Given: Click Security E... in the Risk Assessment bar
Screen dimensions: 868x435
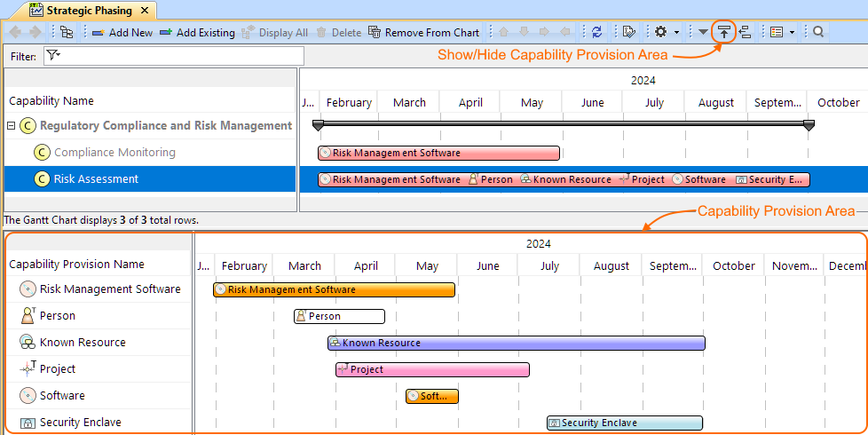Looking at the screenshot, I should [769, 179].
